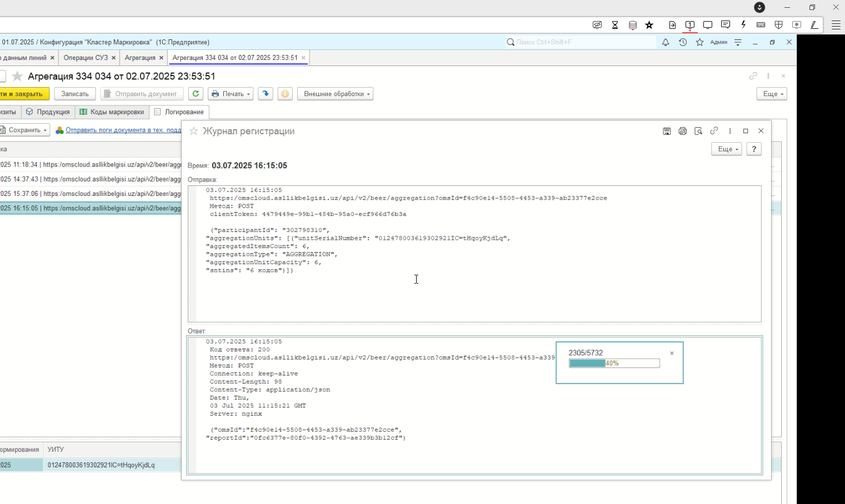Switch to Операции СУЗ tab
The width and height of the screenshot is (845, 504).
click(86, 58)
